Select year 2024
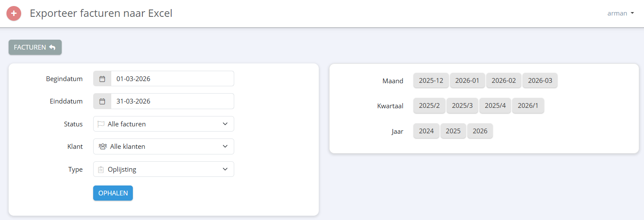This screenshot has width=644, height=220. click(x=426, y=131)
